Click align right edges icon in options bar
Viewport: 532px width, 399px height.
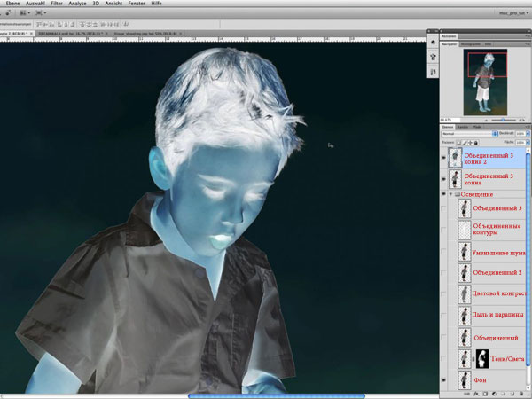click(x=73, y=25)
